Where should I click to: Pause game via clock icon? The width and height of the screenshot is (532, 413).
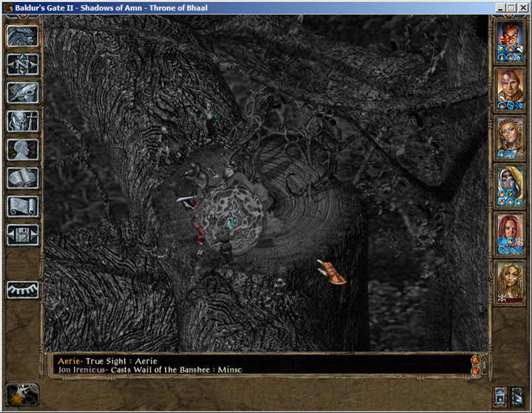point(22,394)
